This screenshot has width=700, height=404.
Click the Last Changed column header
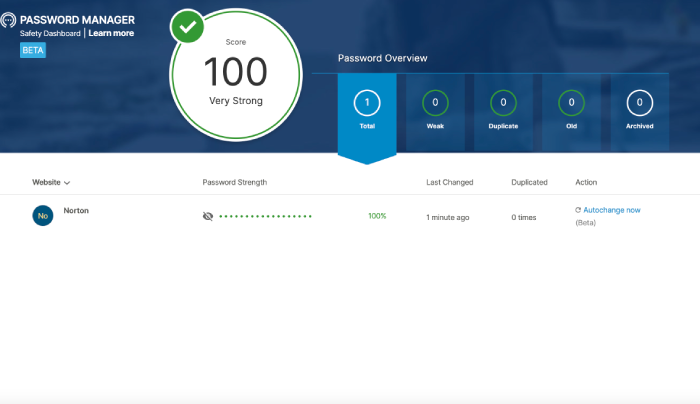(x=450, y=182)
